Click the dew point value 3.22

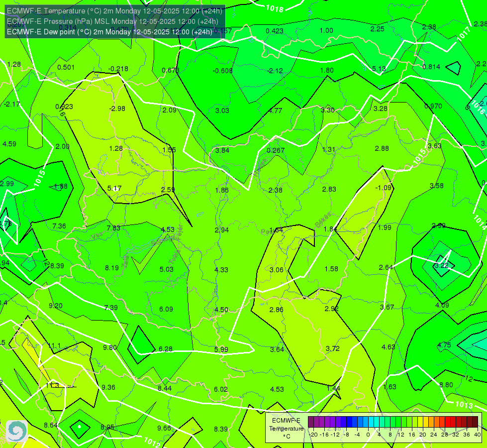(441, 265)
